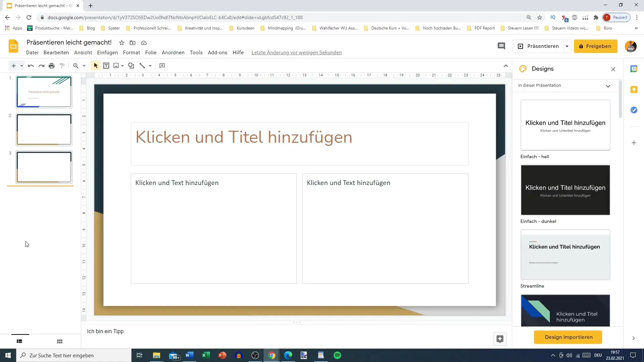Collapse the menus with the toolbar chevron
The image size is (644, 362).
pos(506,66)
